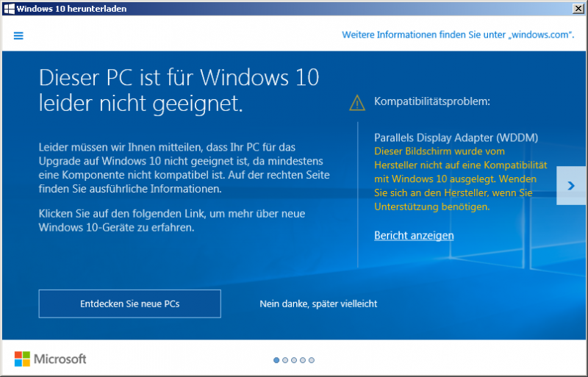Close the Windows 10 herunterladen window
Screen dimensions: 588x377
point(578,9)
